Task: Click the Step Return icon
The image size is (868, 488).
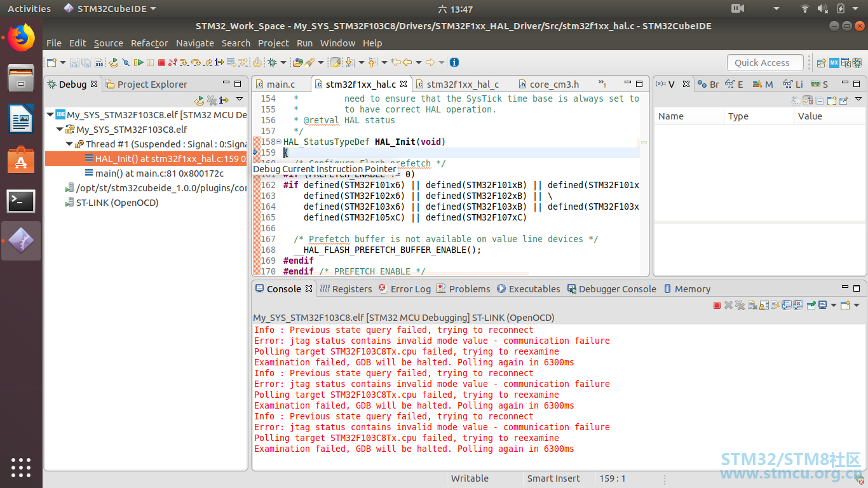Action: click(208, 62)
